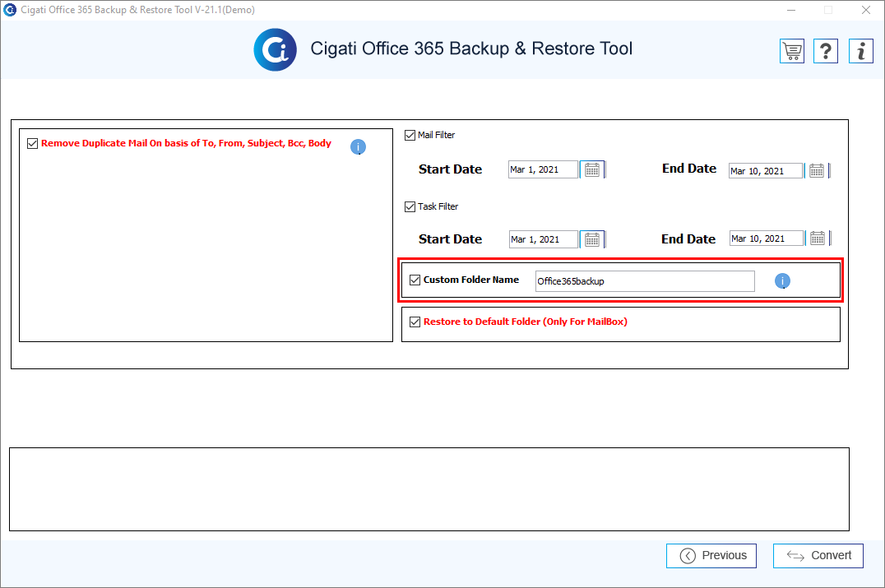The width and height of the screenshot is (885, 588).
Task: Open the info about icon in header
Action: pyautogui.click(x=861, y=51)
